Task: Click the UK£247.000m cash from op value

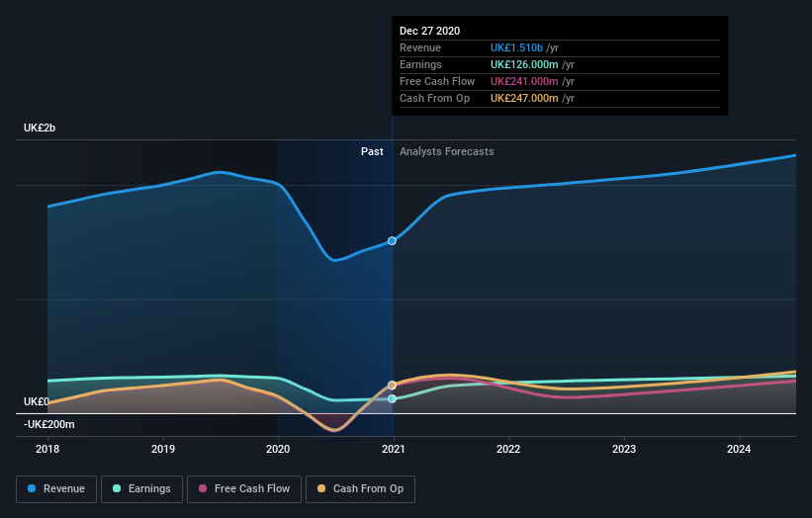Action: coord(524,98)
